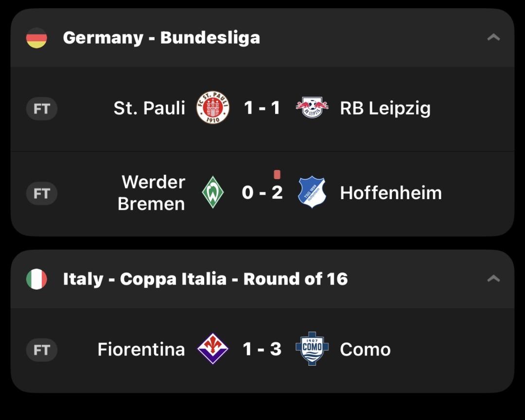View Werder Bremen 0 - 2 score details

point(262,193)
